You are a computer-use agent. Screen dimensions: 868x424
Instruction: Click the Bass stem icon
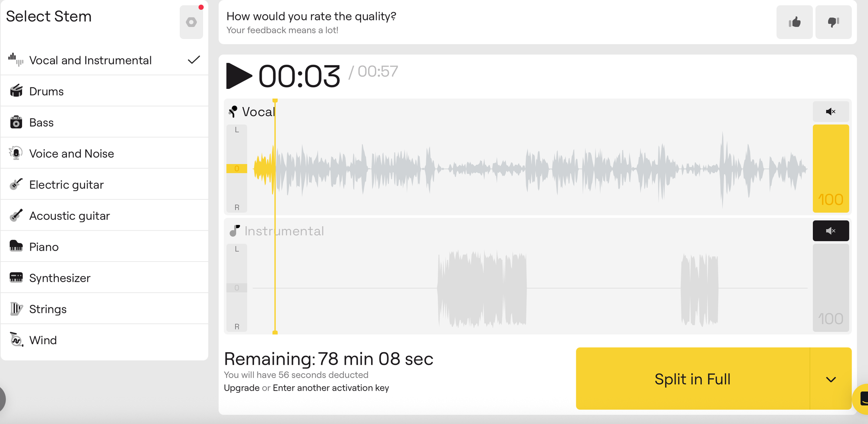(16, 122)
